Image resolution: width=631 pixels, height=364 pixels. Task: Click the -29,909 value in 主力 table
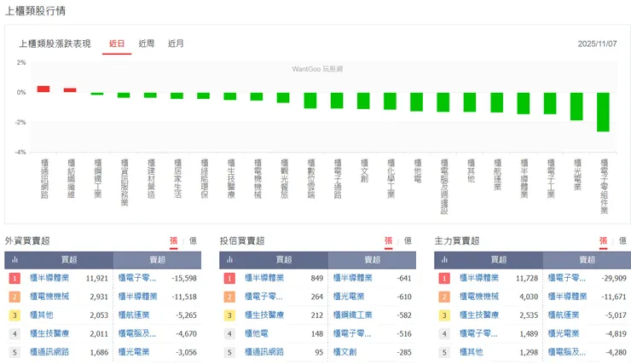click(x=614, y=278)
